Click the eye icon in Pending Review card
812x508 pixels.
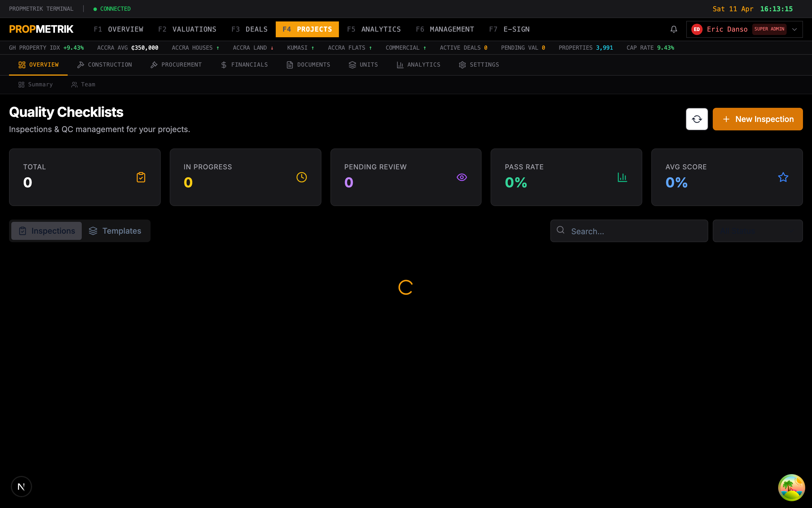point(462,177)
